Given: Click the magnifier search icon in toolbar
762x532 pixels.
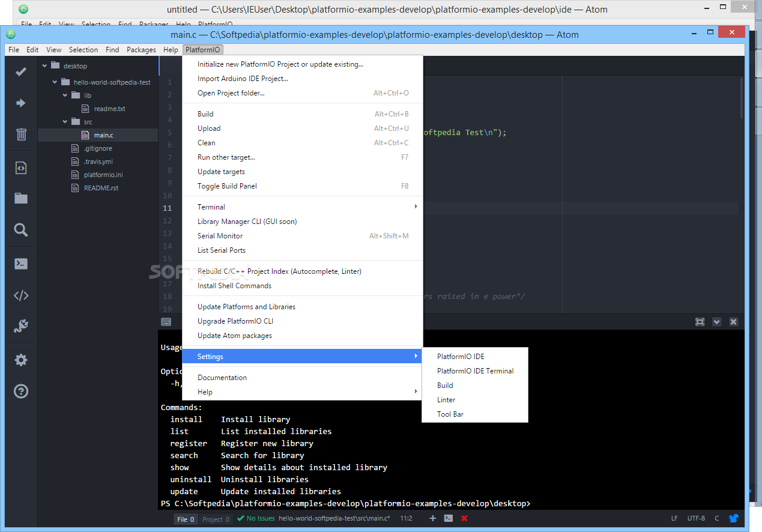Looking at the screenshot, I should pyautogui.click(x=21, y=230).
